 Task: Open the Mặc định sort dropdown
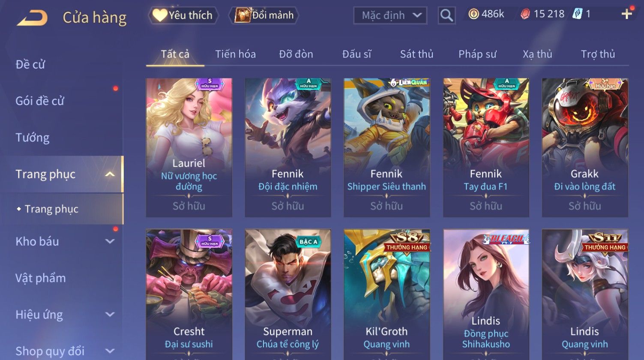pos(390,16)
